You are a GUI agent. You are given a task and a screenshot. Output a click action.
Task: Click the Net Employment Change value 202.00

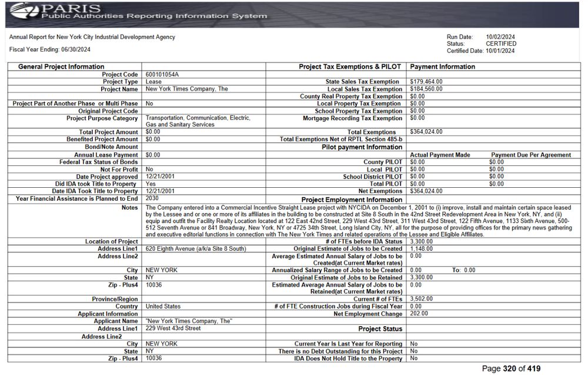click(419, 313)
